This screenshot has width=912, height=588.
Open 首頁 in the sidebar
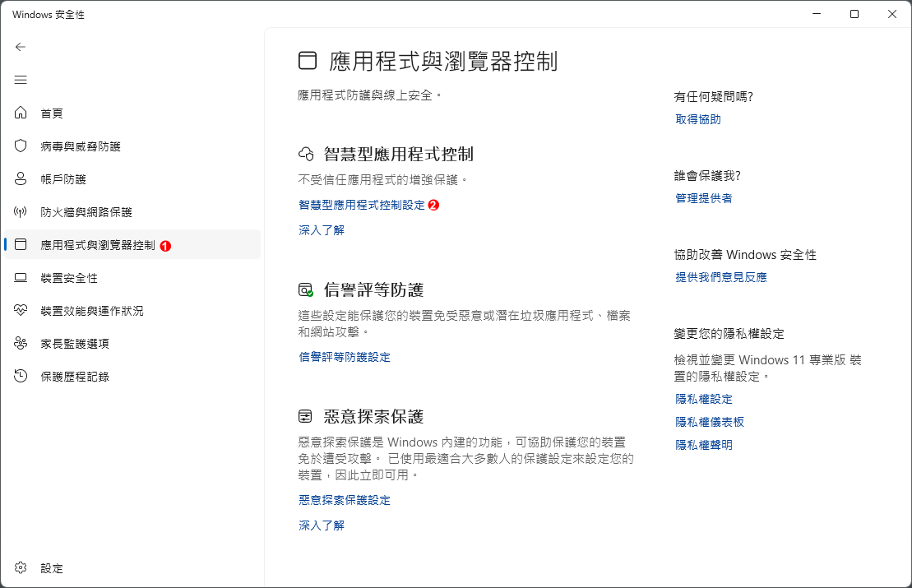tap(132, 113)
